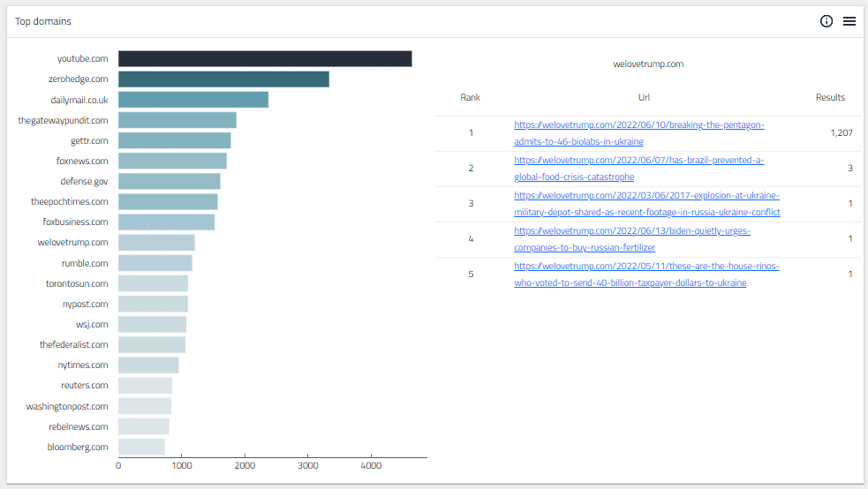The image size is (868, 489).
Task: Click the theepochtimes.com bar
Action: tap(168, 201)
